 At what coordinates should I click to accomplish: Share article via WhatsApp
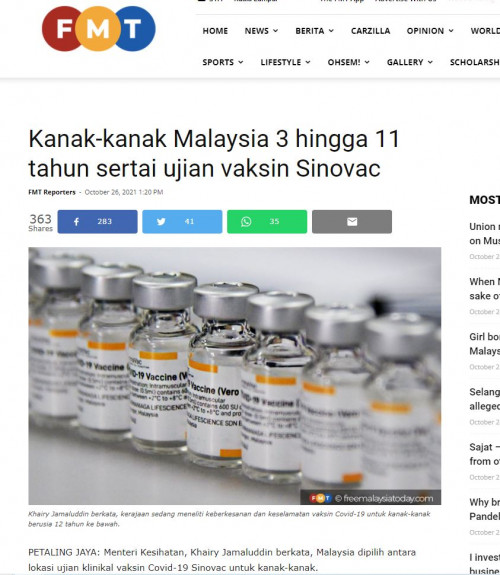tap(267, 221)
